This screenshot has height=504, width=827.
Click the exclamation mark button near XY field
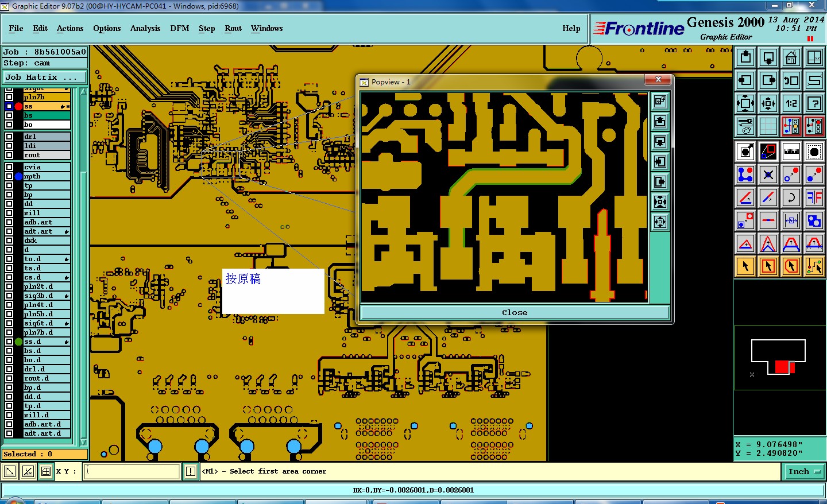click(191, 472)
